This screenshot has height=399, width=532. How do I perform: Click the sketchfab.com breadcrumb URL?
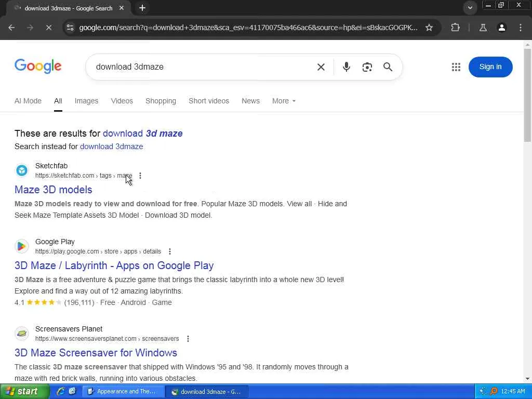tap(84, 176)
